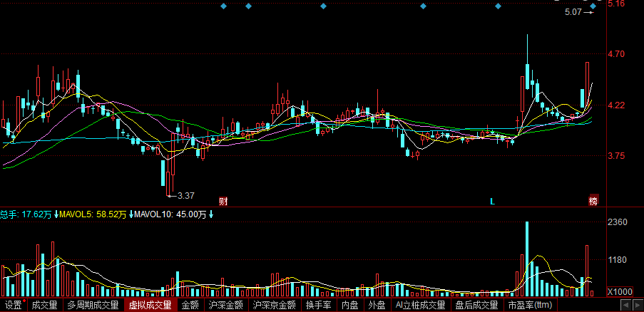This screenshot has height=312, width=644.
Task: Click the cyan L marker on the chart
Action: tap(492, 202)
